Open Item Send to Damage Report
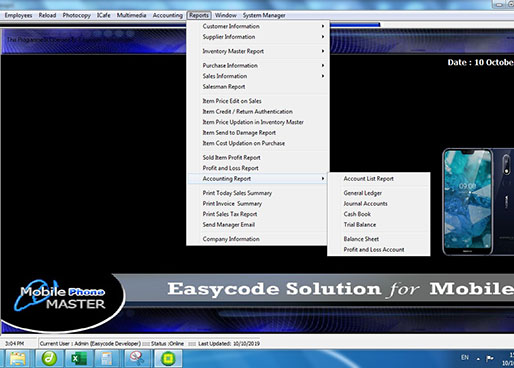Screen dimensions: 514x368 258,133
